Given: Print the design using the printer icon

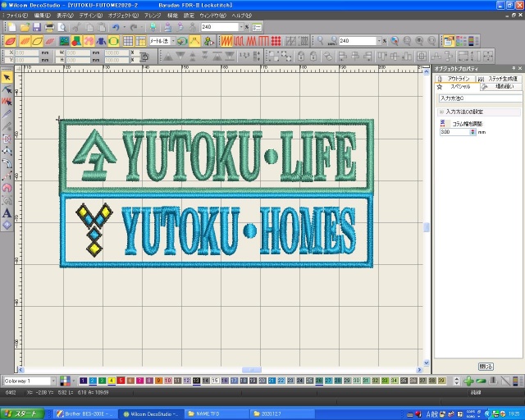Looking at the screenshot, I should point(49,27).
